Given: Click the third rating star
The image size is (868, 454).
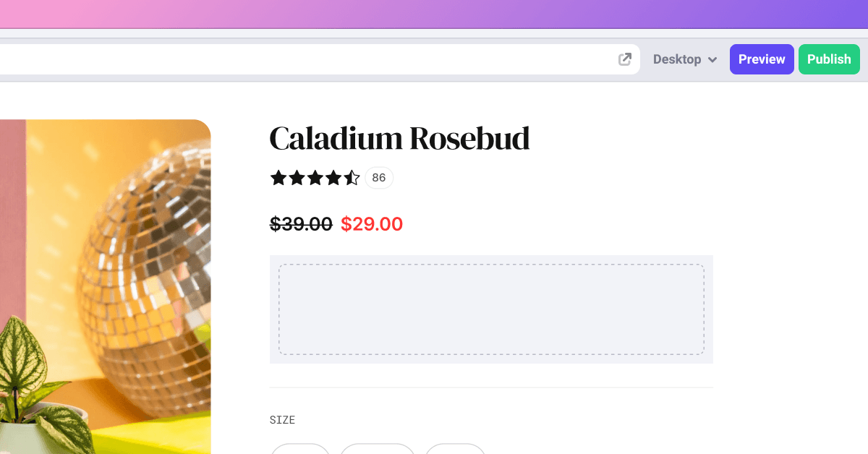Looking at the screenshot, I should click(x=315, y=178).
